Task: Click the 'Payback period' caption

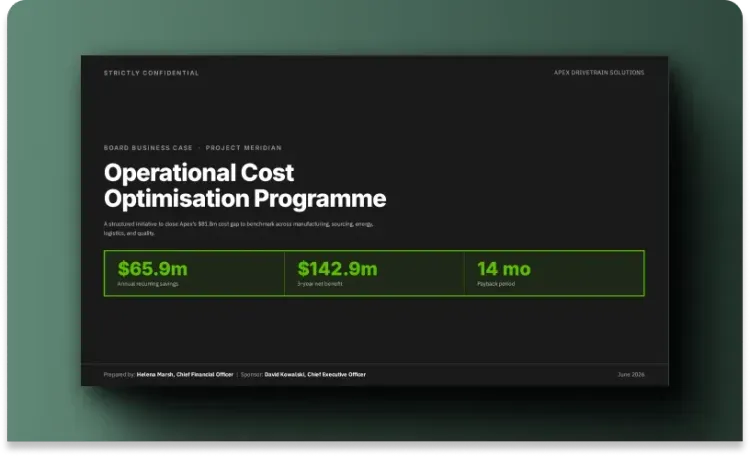Action: click(496, 284)
